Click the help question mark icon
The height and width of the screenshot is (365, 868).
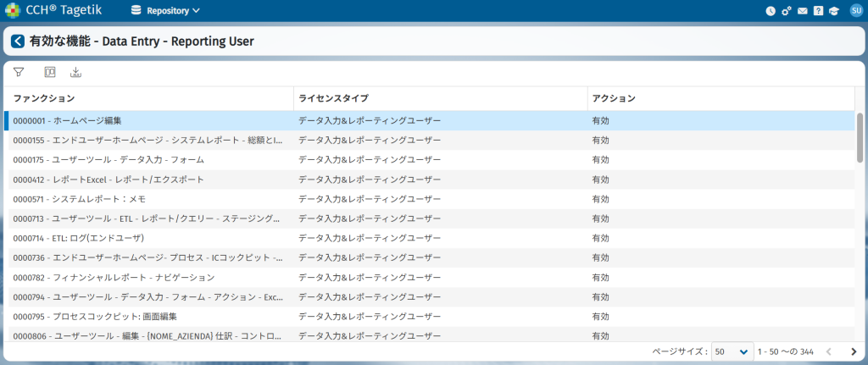(818, 11)
